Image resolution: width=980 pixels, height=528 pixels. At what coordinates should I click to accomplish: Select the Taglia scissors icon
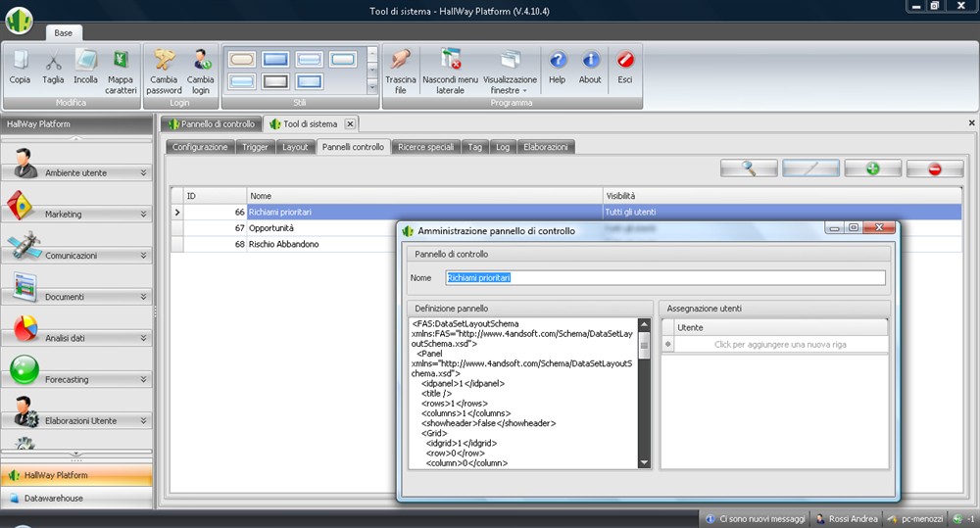(53, 62)
